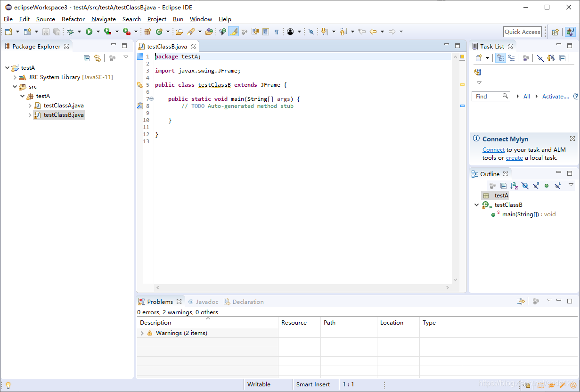Toggle Link with Editor in Package Explorer
Viewport: 580px width, 392px height.
[98, 58]
